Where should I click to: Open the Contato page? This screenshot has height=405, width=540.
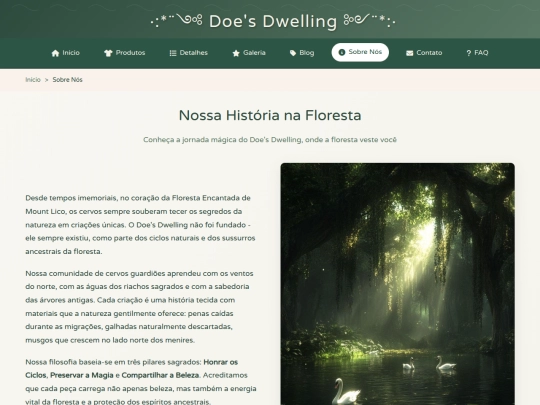tap(424, 53)
